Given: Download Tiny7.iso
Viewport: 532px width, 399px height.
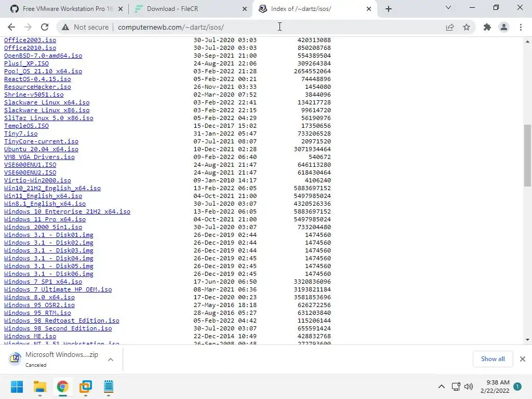Looking at the screenshot, I should coord(21,134).
